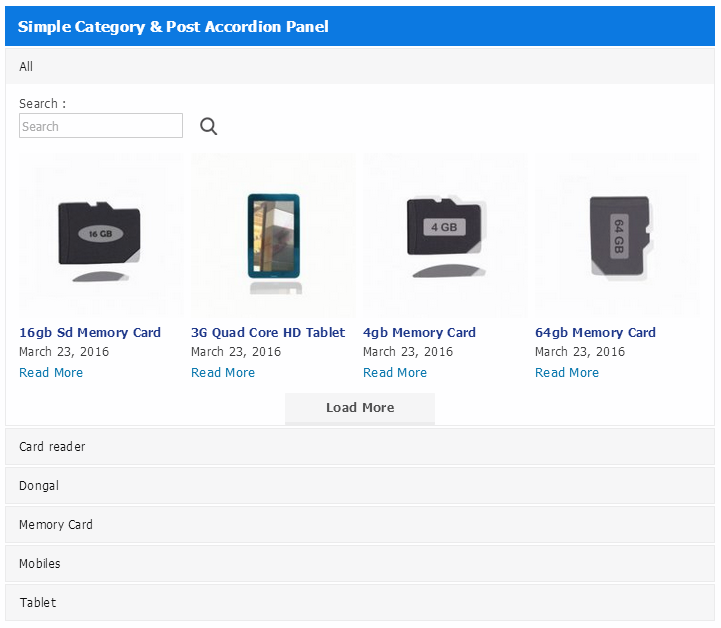The width and height of the screenshot is (721, 628).
Task: Open the 64gb Memory Card image
Action: coord(618,235)
